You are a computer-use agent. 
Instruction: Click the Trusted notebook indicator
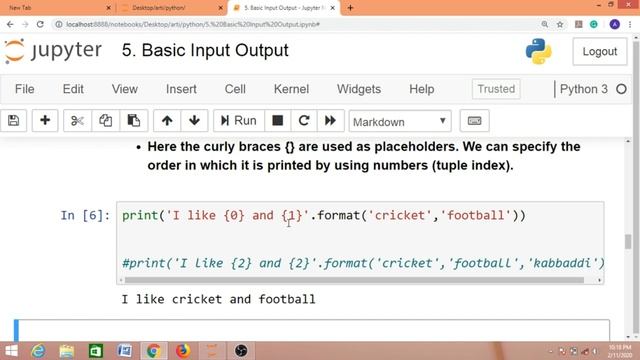click(x=496, y=89)
